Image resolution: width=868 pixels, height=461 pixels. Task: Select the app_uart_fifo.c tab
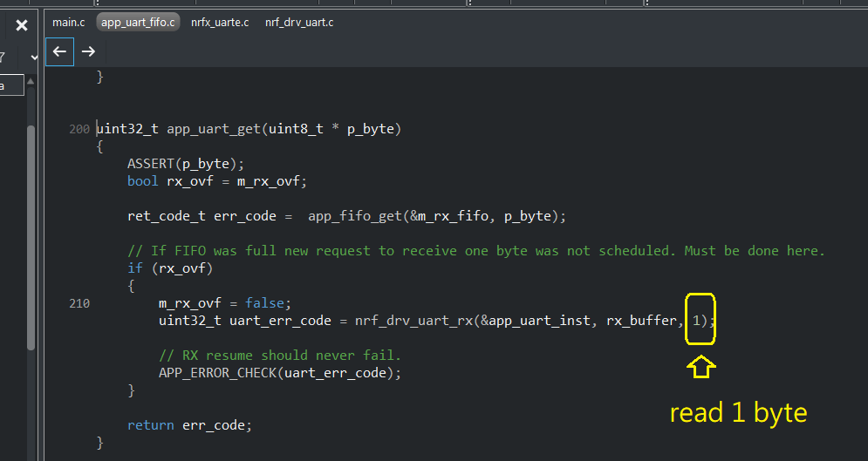point(138,22)
